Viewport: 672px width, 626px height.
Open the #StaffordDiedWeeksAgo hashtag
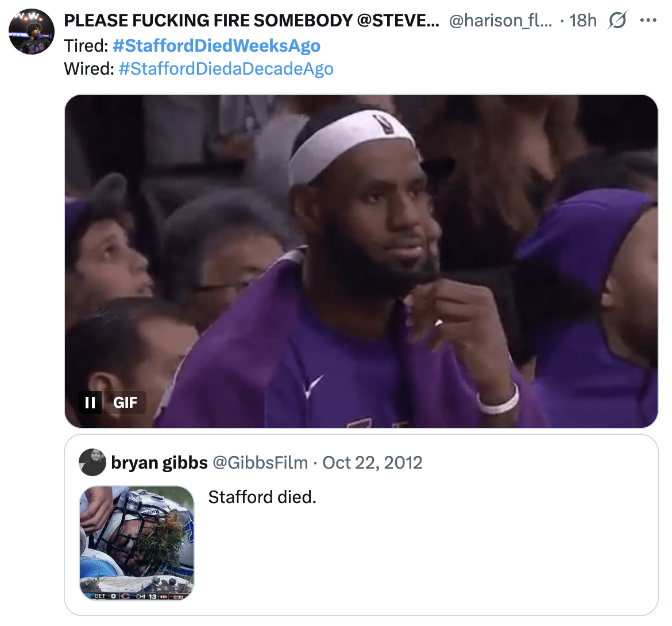point(217,45)
